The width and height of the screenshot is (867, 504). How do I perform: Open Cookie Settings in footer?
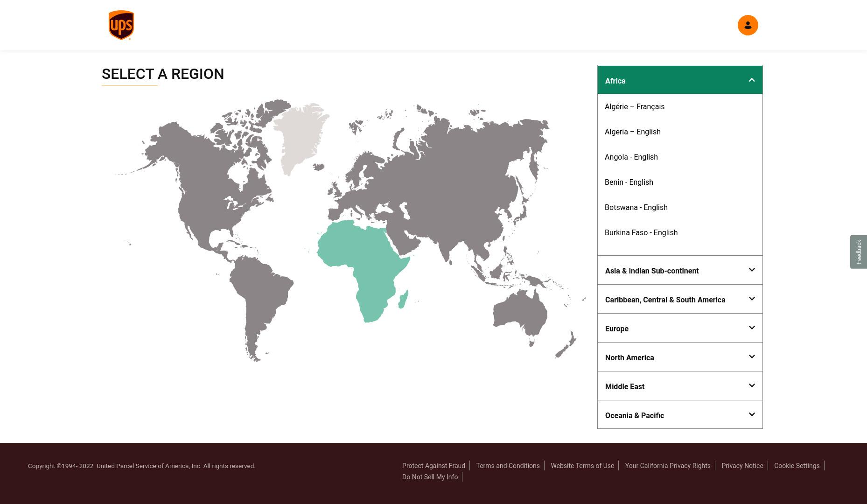click(x=797, y=466)
